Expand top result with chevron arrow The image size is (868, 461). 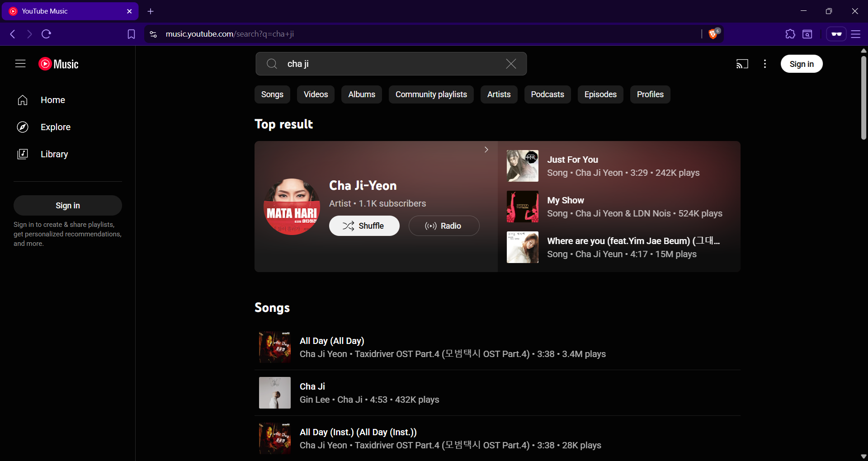pyautogui.click(x=486, y=150)
